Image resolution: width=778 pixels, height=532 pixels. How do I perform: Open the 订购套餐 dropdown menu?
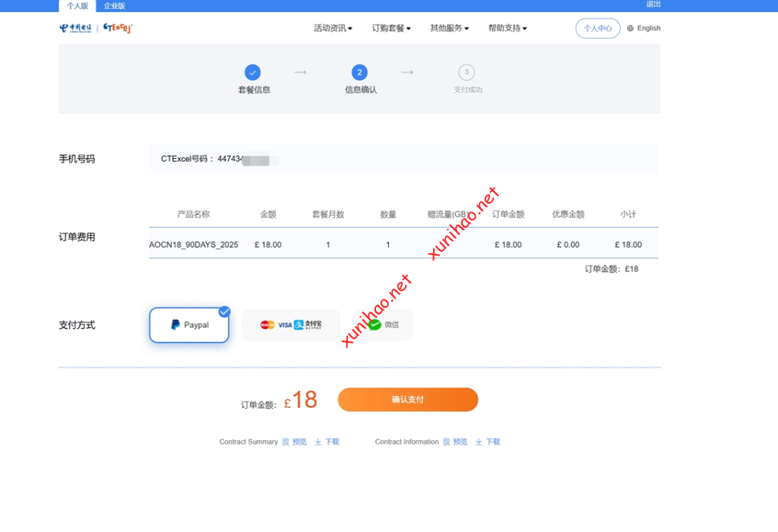click(391, 28)
